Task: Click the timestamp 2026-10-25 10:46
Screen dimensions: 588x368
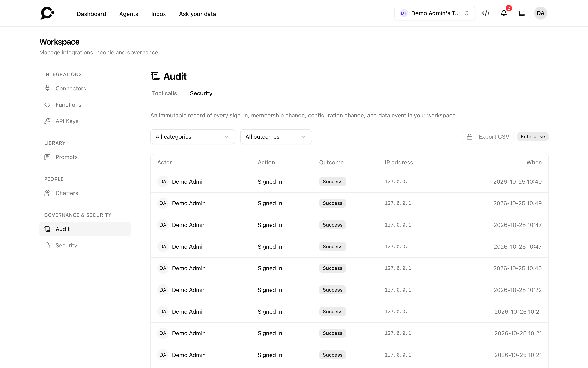Action: [517, 268]
